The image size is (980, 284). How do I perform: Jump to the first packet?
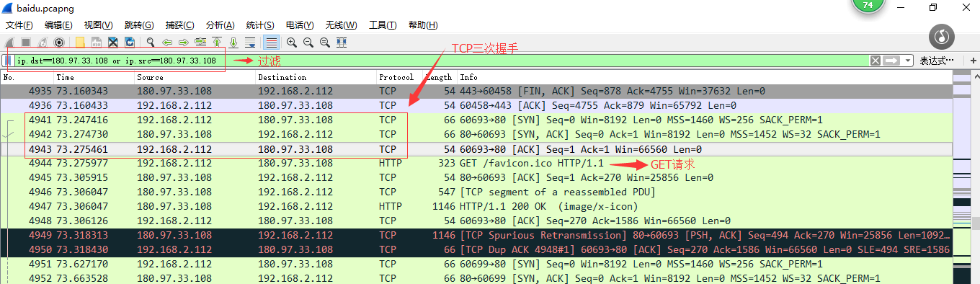point(217,43)
